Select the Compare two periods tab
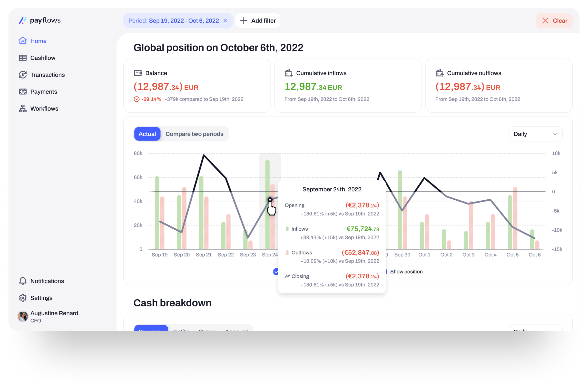 [x=194, y=134]
